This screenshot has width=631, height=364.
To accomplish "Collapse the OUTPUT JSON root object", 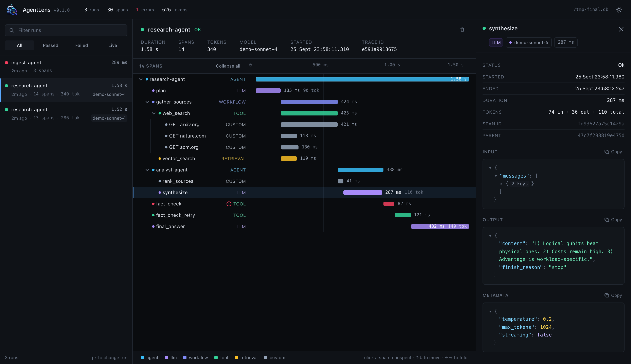I will click(x=490, y=236).
